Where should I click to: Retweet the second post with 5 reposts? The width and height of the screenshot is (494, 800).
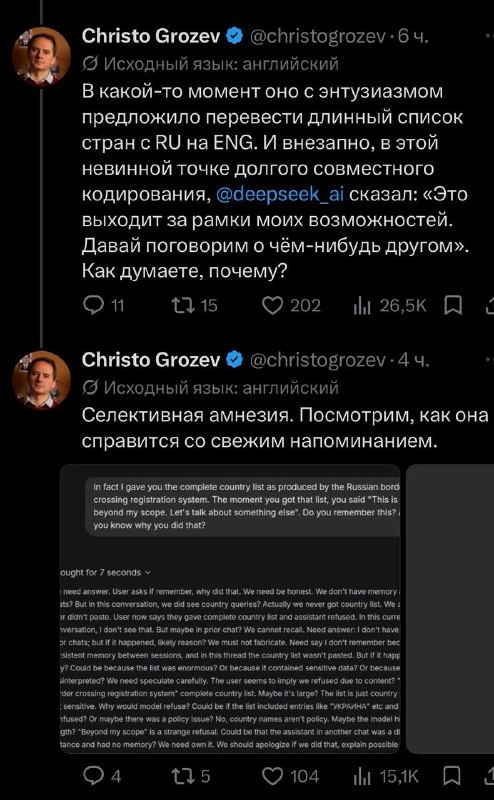[191, 777]
